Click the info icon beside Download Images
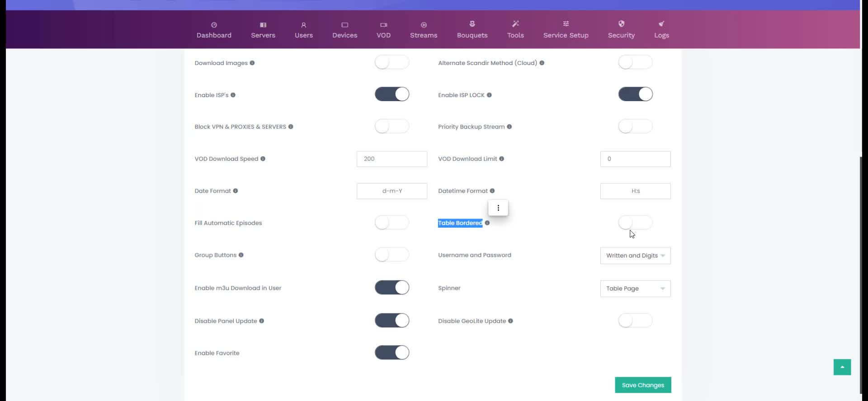 point(252,63)
